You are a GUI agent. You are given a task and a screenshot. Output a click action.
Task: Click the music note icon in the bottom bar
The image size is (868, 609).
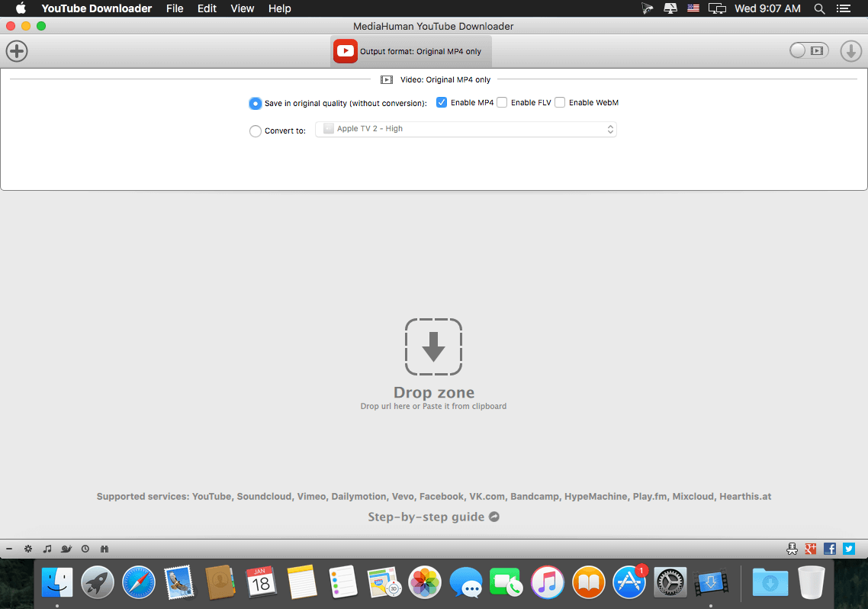47,549
